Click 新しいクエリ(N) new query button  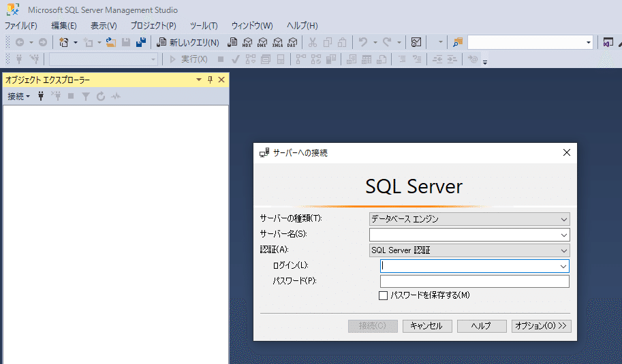(x=187, y=42)
